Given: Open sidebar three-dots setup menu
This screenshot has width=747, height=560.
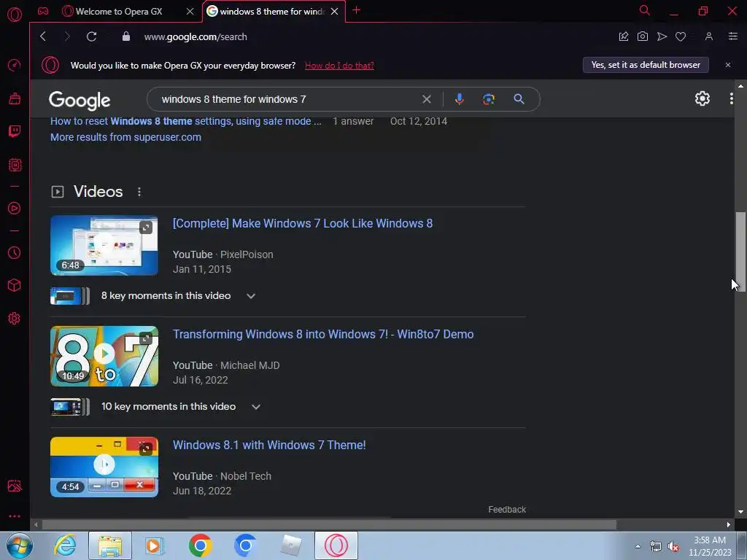Looking at the screenshot, I should click(x=15, y=516).
